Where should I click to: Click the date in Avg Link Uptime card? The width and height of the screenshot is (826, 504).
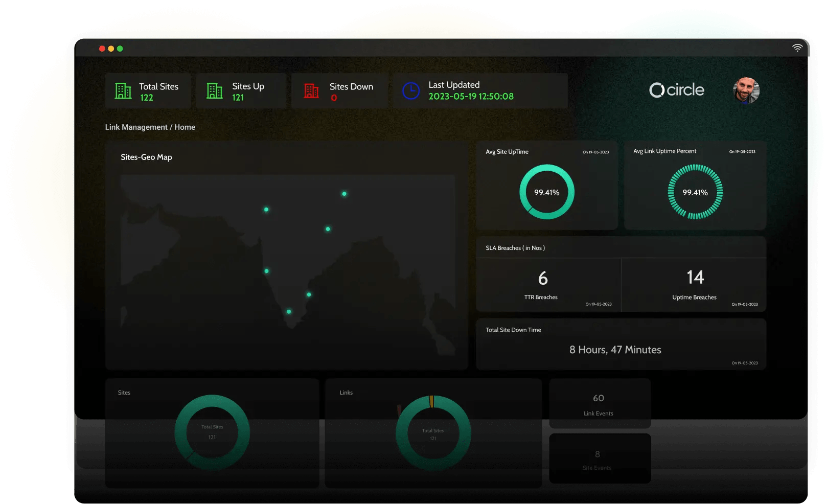tap(742, 152)
